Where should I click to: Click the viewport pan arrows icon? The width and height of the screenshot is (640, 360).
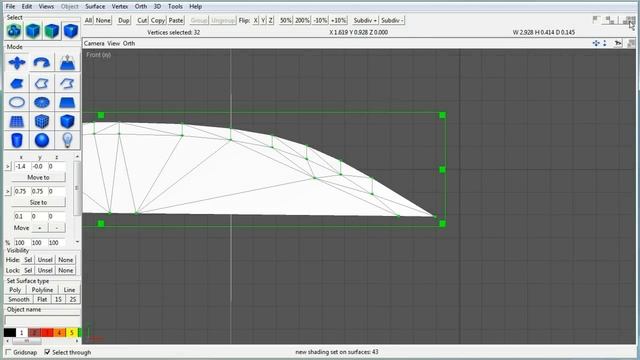point(596,43)
